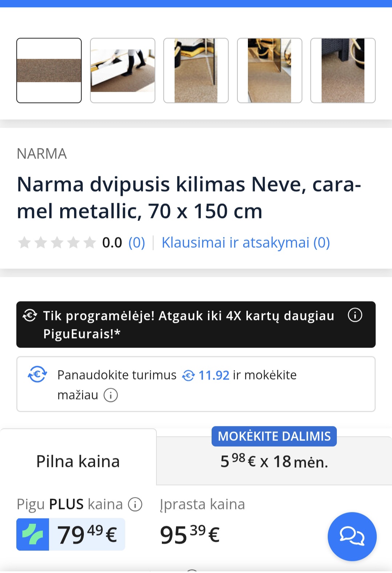Screen dimensions: 392x573
Task: Click the small euro icon before 11.92
Action: tap(188, 376)
